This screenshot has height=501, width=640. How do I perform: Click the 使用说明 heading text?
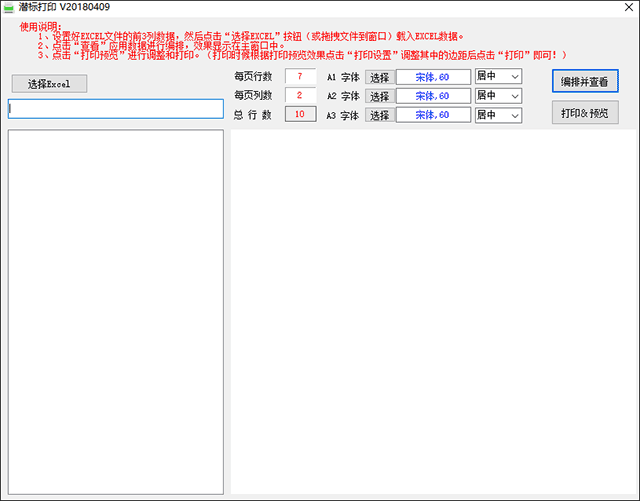pos(40,27)
